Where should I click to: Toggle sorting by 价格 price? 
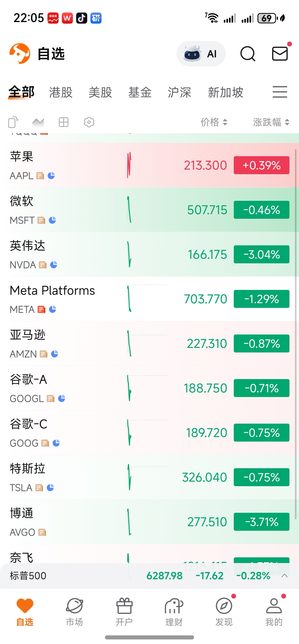click(x=214, y=122)
